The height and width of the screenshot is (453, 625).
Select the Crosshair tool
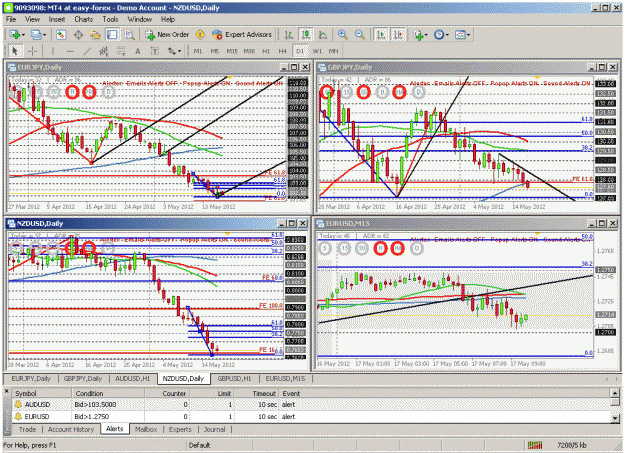[33, 51]
